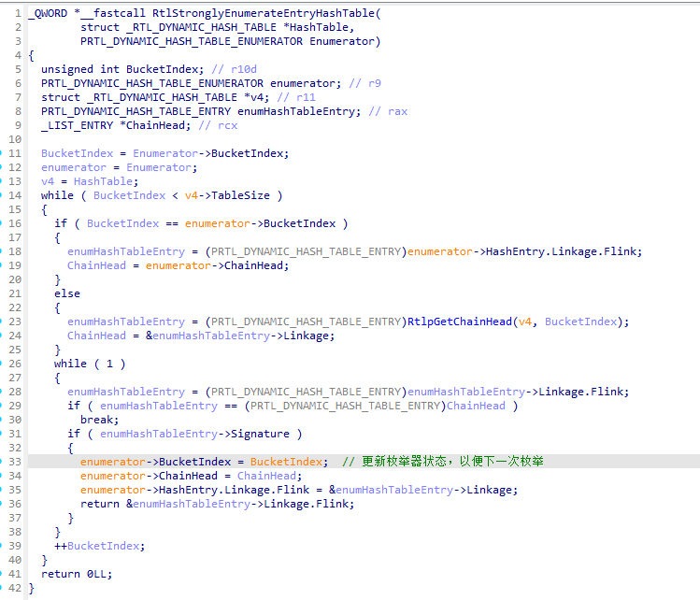Select HashEntry.Linkage.Flink on line 35

coord(234,490)
